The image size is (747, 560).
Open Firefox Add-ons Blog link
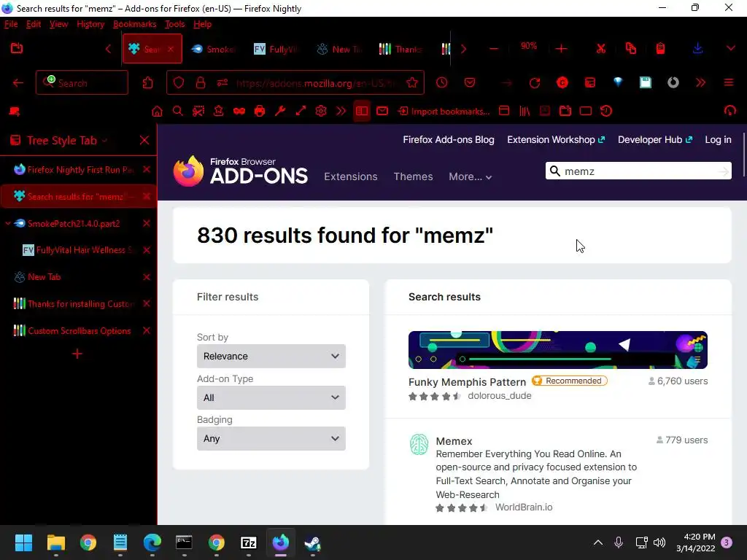(449, 140)
